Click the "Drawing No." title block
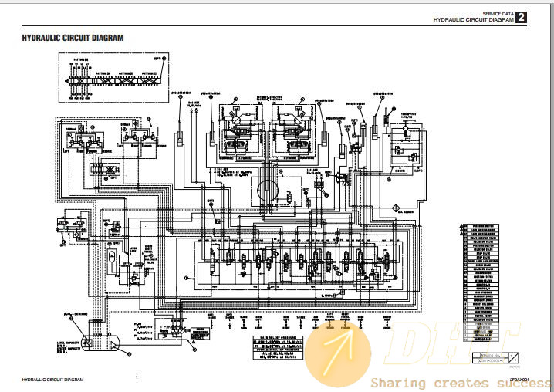This screenshot has width=554, height=392. [495, 358]
